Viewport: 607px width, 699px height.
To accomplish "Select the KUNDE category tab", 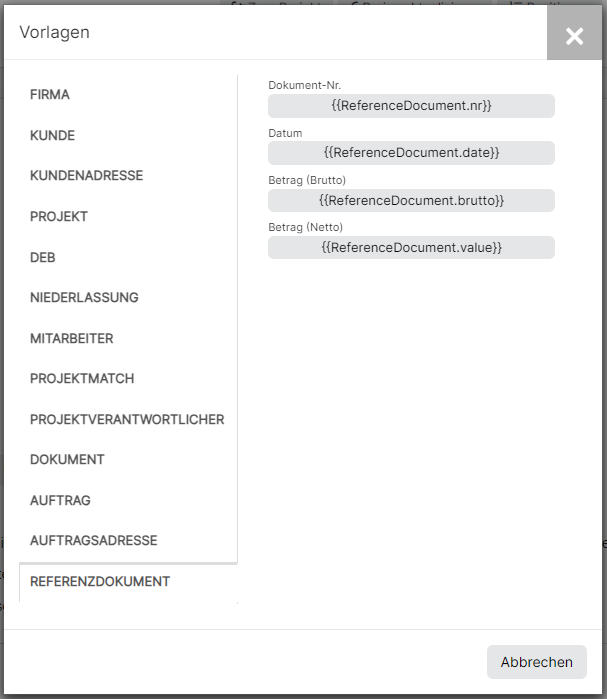I will click(x=52, y=136).
